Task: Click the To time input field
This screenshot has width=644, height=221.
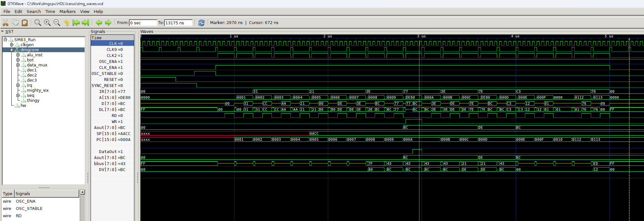Action: click(178, 23)
